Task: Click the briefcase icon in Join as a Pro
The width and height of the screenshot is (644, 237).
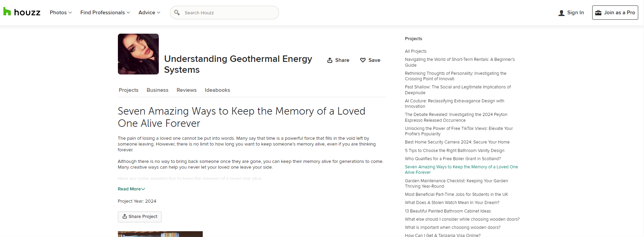Action: coord(598,13)
